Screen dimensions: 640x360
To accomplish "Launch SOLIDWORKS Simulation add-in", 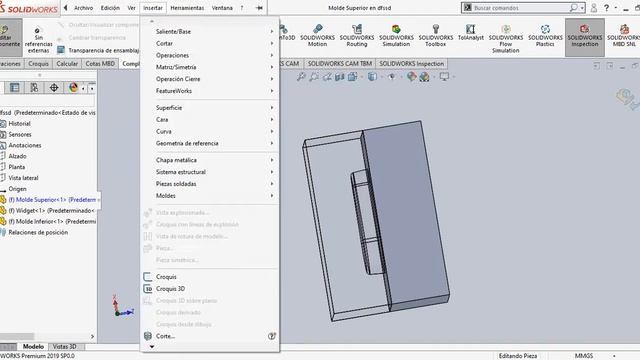I will click(396, 35).
